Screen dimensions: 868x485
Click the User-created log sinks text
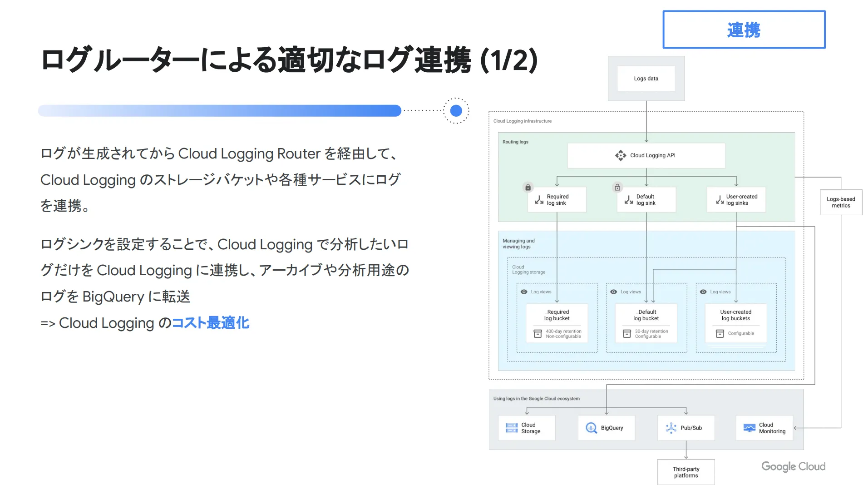click(741, 200)
